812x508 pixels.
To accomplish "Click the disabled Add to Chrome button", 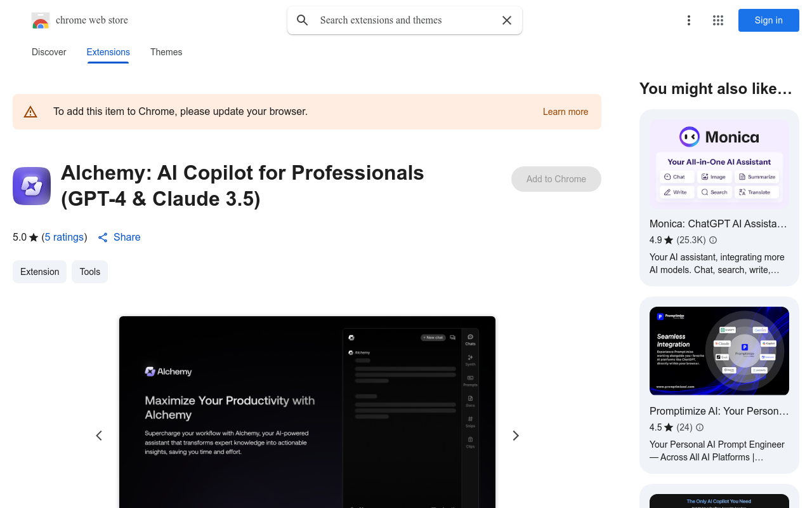I will [x=556, y=179].
